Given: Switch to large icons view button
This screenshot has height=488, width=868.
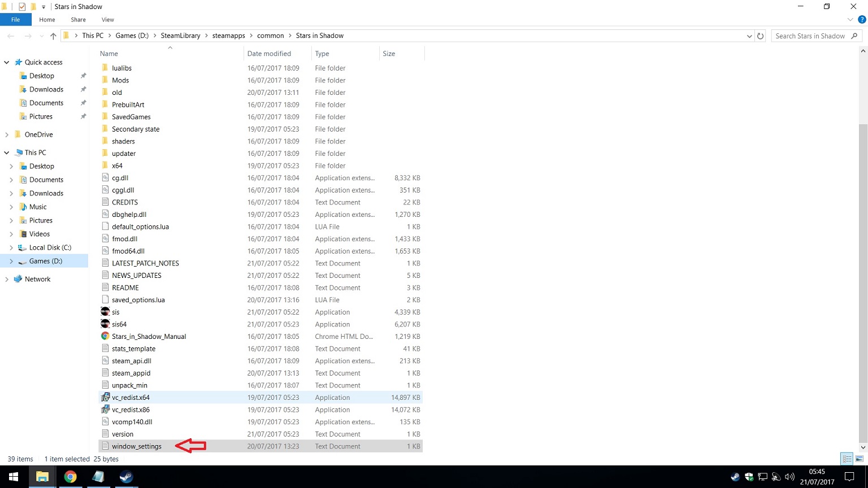Looking at the screenshot, I should point(859,459).
